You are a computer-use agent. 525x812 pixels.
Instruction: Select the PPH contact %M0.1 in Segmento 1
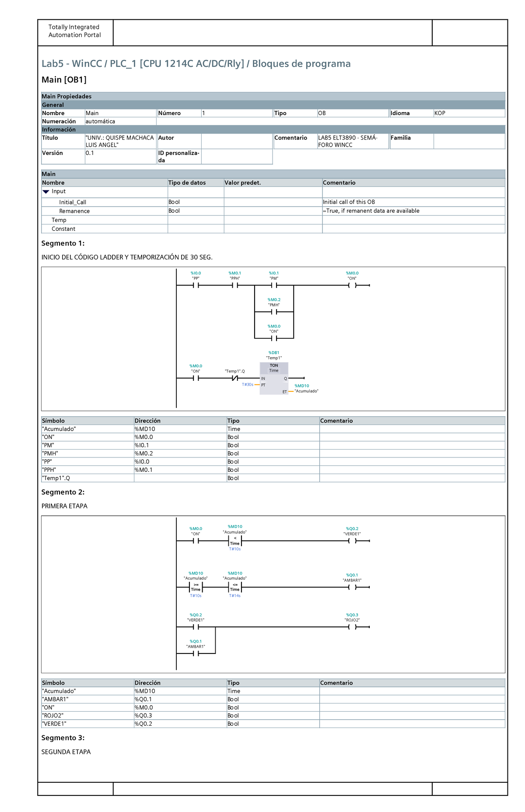tap(234, 285)
